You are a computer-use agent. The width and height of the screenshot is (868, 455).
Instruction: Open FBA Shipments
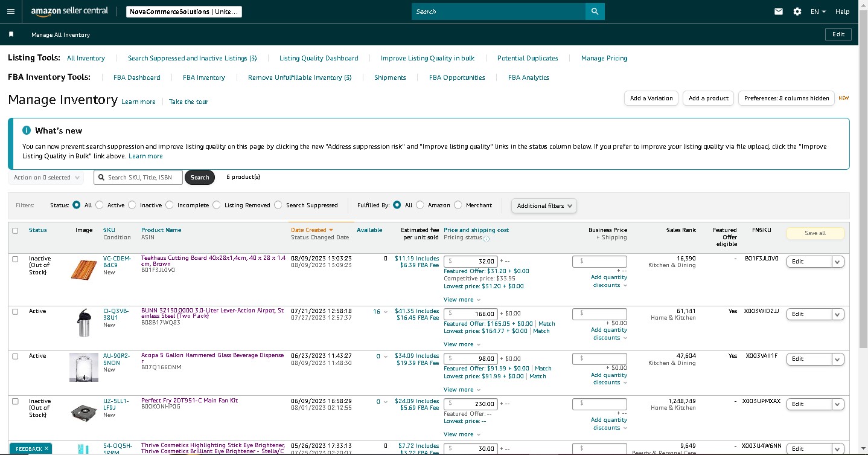coord(390,77)
